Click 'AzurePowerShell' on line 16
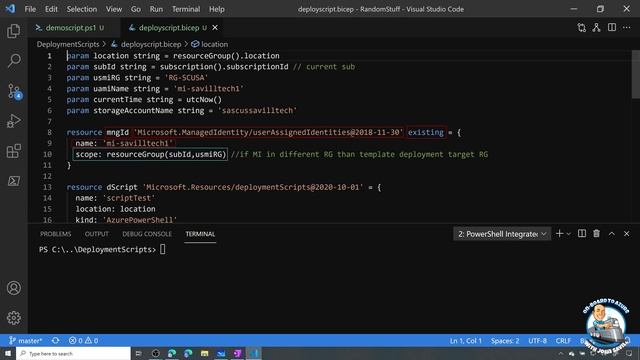This screenshot has width=640, height=360. (140, 220)
